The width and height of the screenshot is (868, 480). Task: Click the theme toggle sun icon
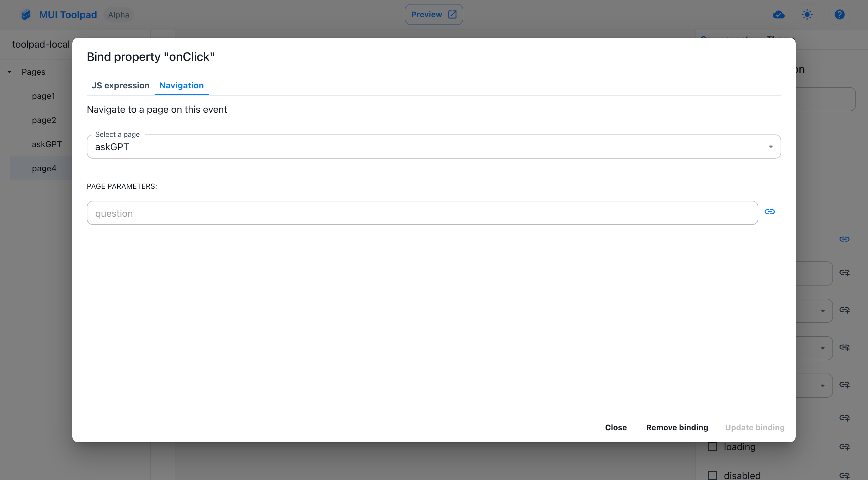point(807,14)
